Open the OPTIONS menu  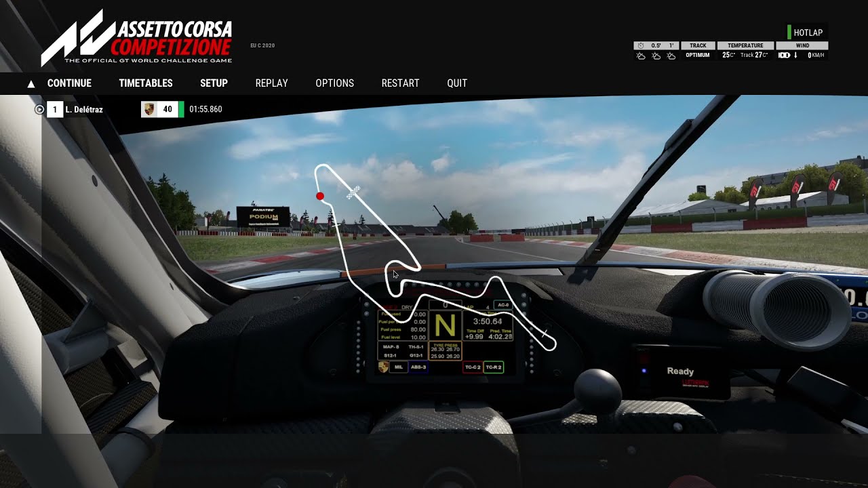coord(334,83)
